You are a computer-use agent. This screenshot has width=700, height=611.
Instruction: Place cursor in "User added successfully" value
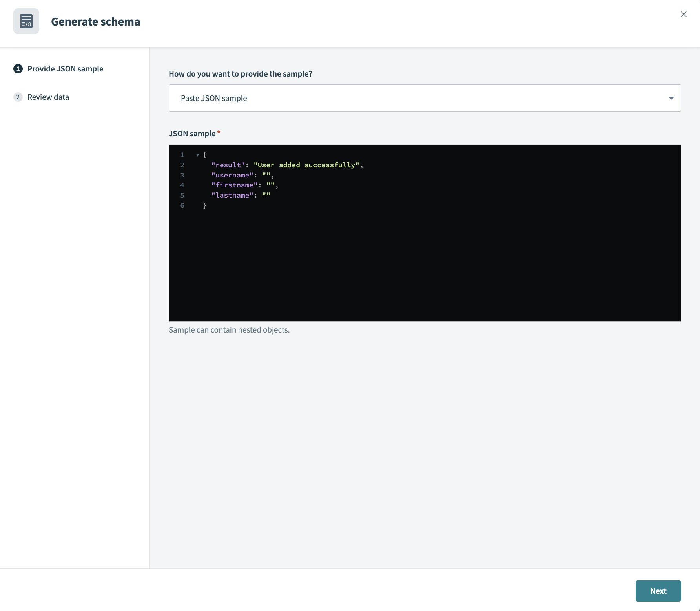click(306, 165)
